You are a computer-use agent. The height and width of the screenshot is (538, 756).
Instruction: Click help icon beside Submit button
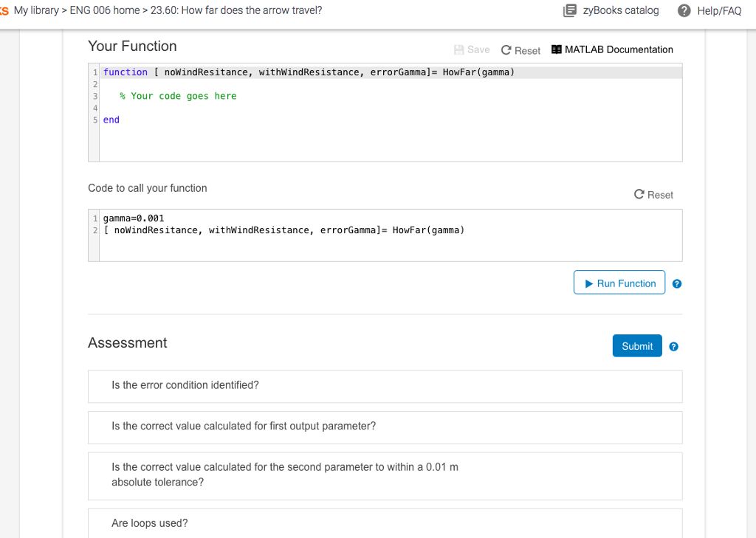pos(673,346)
